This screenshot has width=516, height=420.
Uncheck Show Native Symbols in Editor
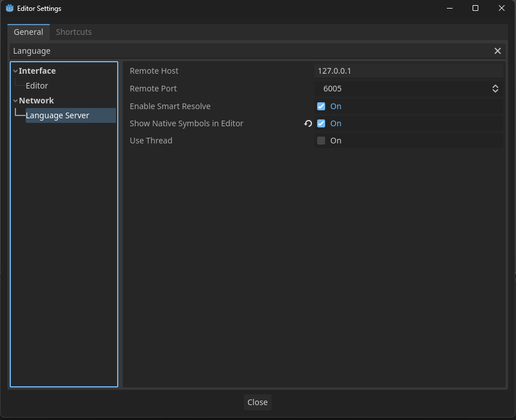(x=321, y=123)
